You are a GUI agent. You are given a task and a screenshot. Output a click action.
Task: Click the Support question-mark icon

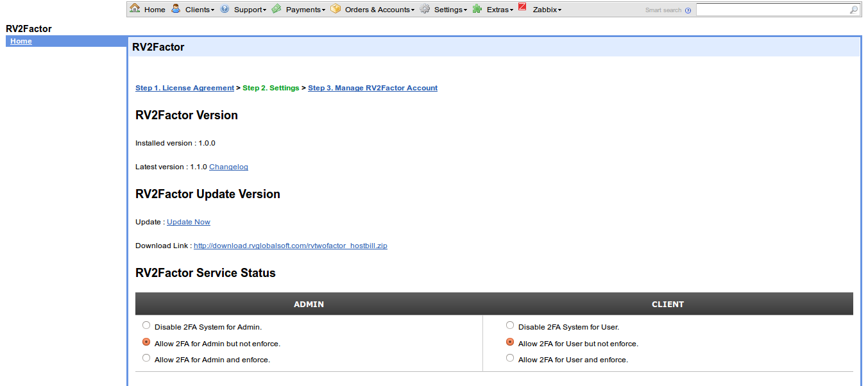tap(225, 9)
